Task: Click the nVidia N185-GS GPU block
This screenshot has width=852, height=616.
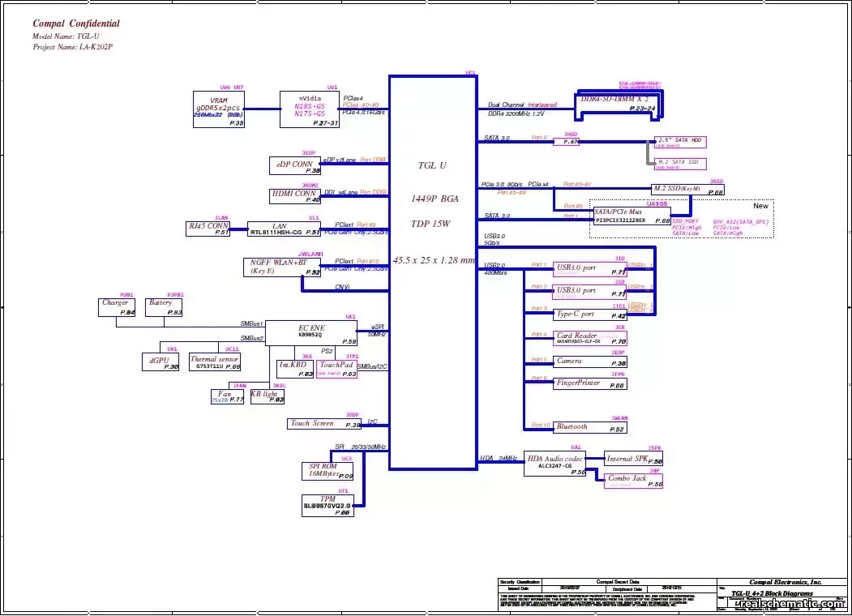Action: [x=308, y=109]
